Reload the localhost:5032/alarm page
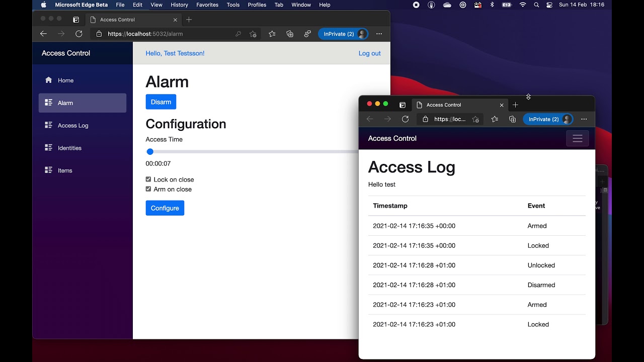Image resolution: width=644 pixels, height=362 pixels. [78, 34]
